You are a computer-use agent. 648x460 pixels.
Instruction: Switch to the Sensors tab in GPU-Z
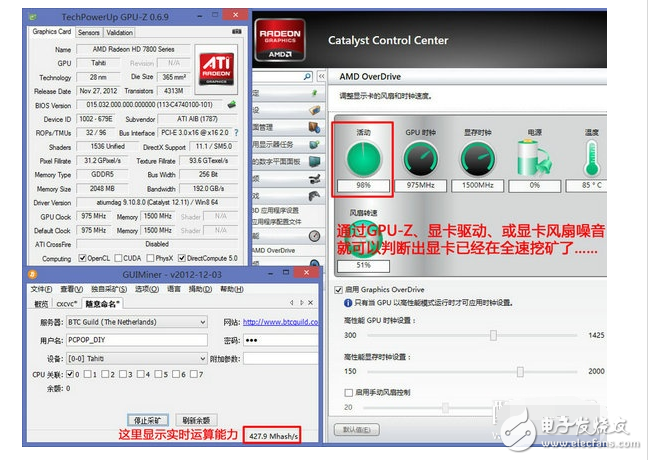[88, 32]
